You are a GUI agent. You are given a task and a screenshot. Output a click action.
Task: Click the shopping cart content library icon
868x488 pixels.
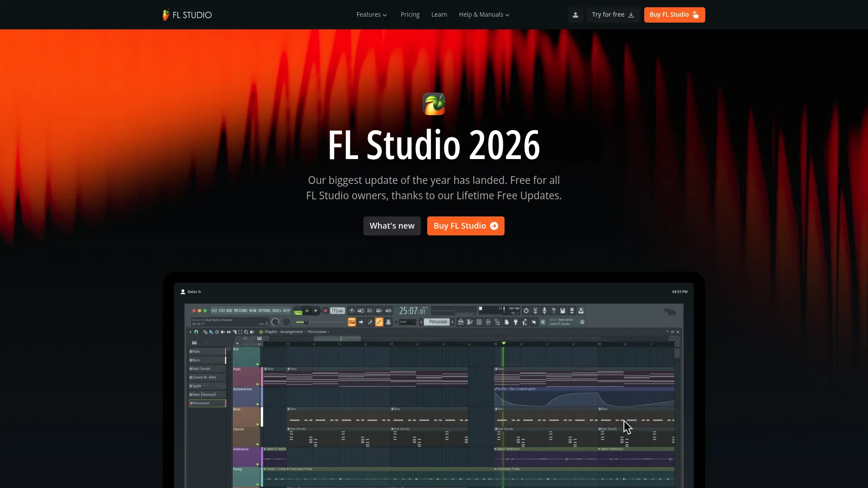pos(543,322)
